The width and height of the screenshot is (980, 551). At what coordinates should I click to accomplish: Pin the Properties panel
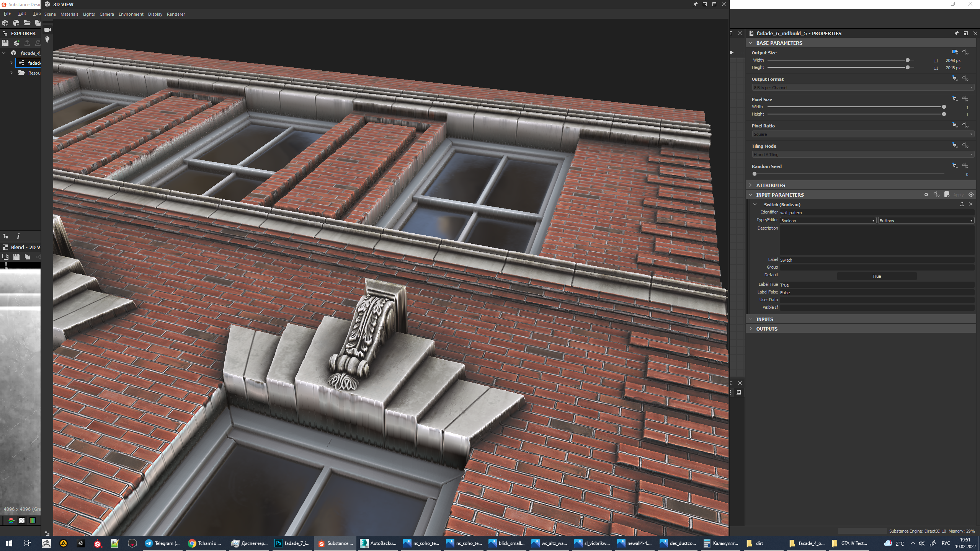click(x=956, y=33)
